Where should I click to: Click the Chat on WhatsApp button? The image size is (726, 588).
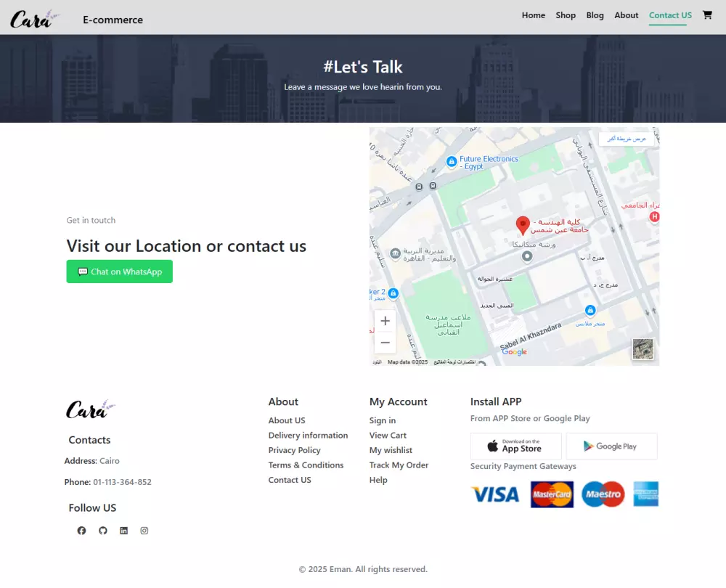pyautogui.click(x=119, y=271)
